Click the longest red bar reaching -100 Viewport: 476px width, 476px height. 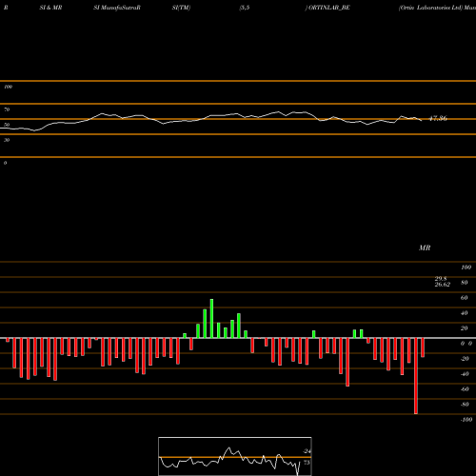(x=416, y=376)
